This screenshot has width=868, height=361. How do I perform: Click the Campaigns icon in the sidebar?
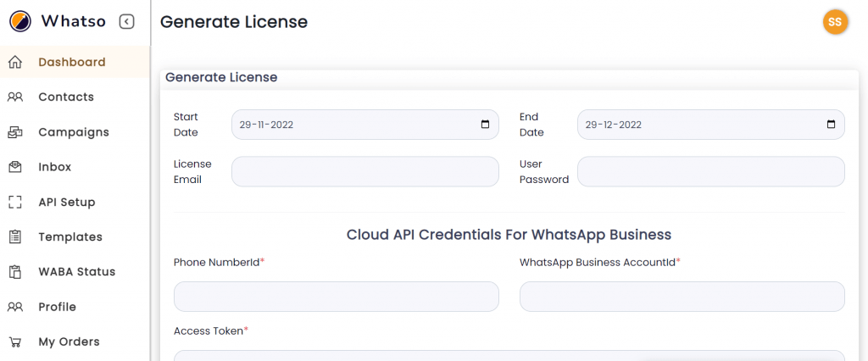(15, 132)
